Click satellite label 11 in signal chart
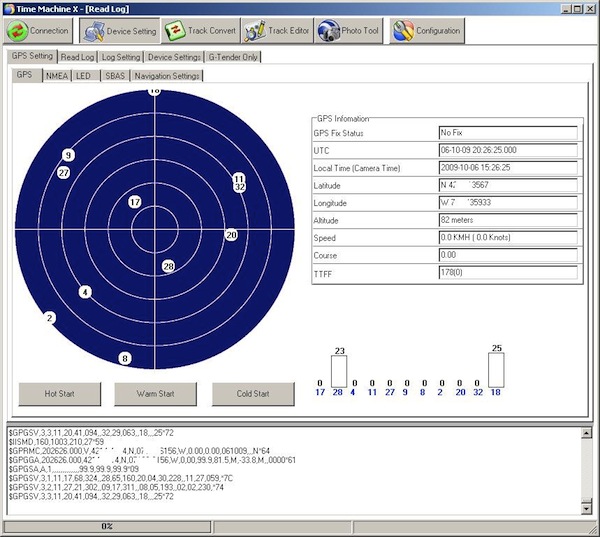This screenshot has width=600, height=537. (372, 392)
